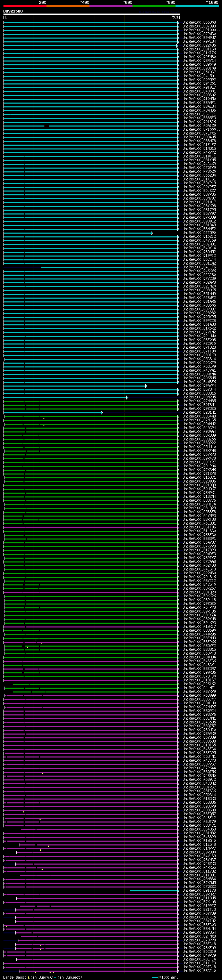The height and width of the screenshot is (980, 222).
Task: Select the UniRef100_B4AYL4 label
Action: 199,248
